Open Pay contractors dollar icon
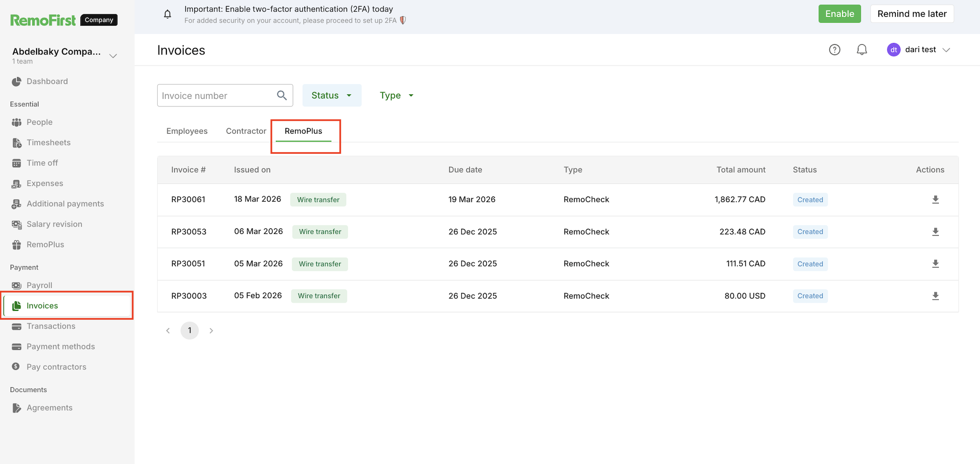This screenshot has height=464, width=980. [x=16, y=366]
